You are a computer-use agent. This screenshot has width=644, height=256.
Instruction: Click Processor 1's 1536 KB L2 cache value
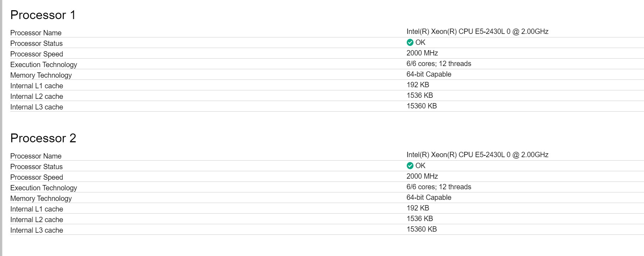pyautogui.click(x=420, y=95)
